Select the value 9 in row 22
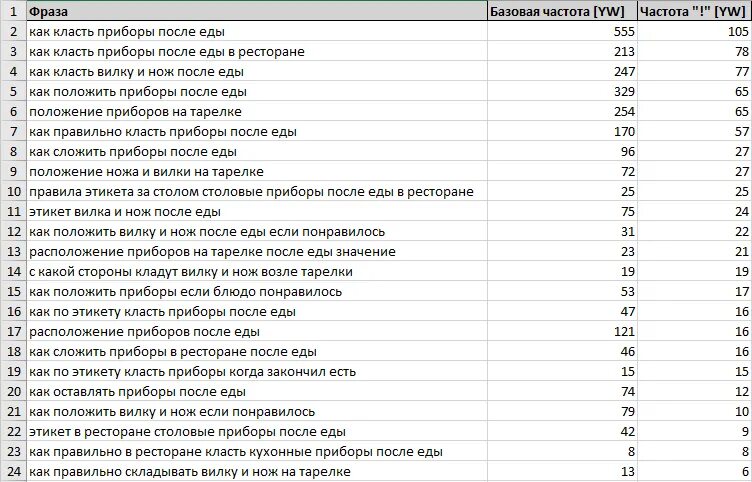 (x=745, y=432)
